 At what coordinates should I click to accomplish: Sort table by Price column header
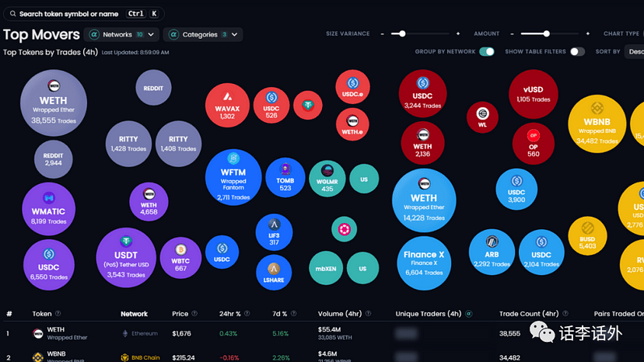click(180, 314)
